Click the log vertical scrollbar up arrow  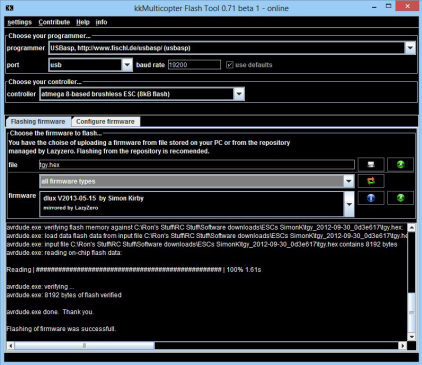412,228
